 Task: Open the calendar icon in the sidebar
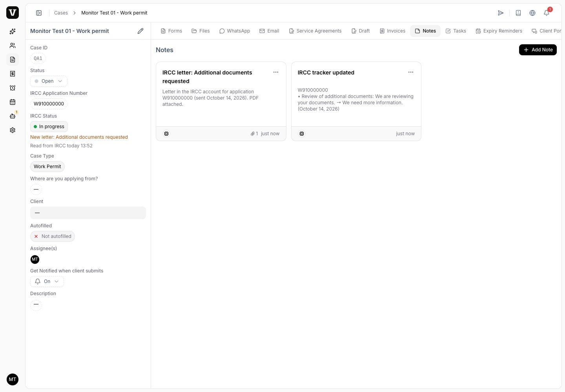[13, 102]
